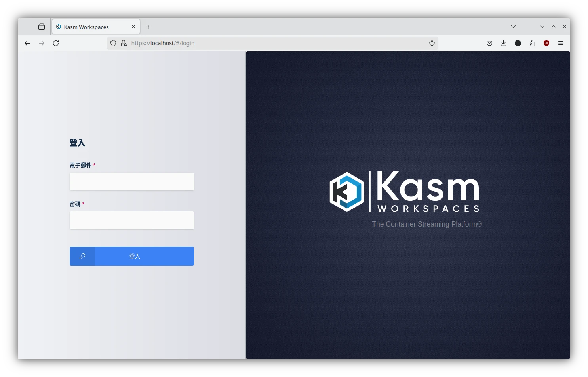Reload the current page
Image resolution: width=588 pixels, height=377 pixels.
[x=56, y=43]
